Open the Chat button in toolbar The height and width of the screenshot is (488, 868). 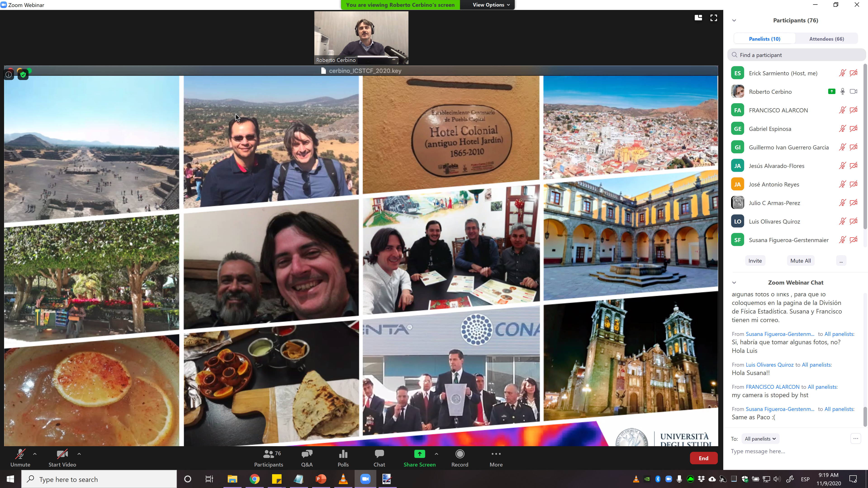point(379,458)
